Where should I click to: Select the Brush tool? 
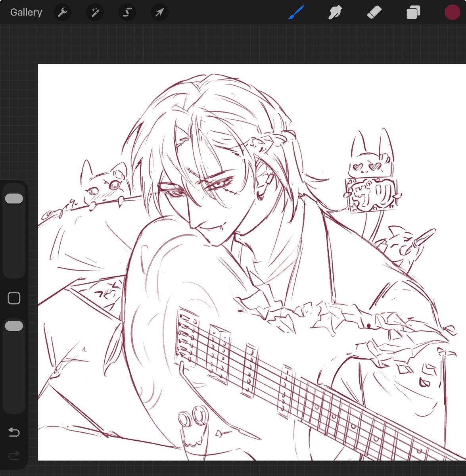tap(296, 12)
